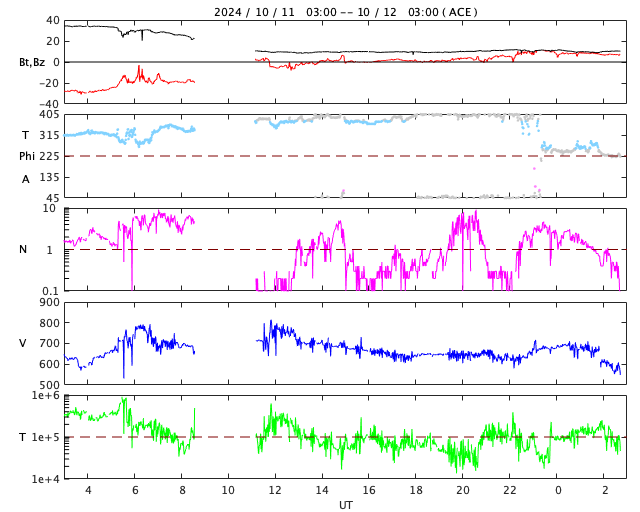Click the '800' velocity tick label
The width and height of the screenshot is (640, 512).
[49, 323]
